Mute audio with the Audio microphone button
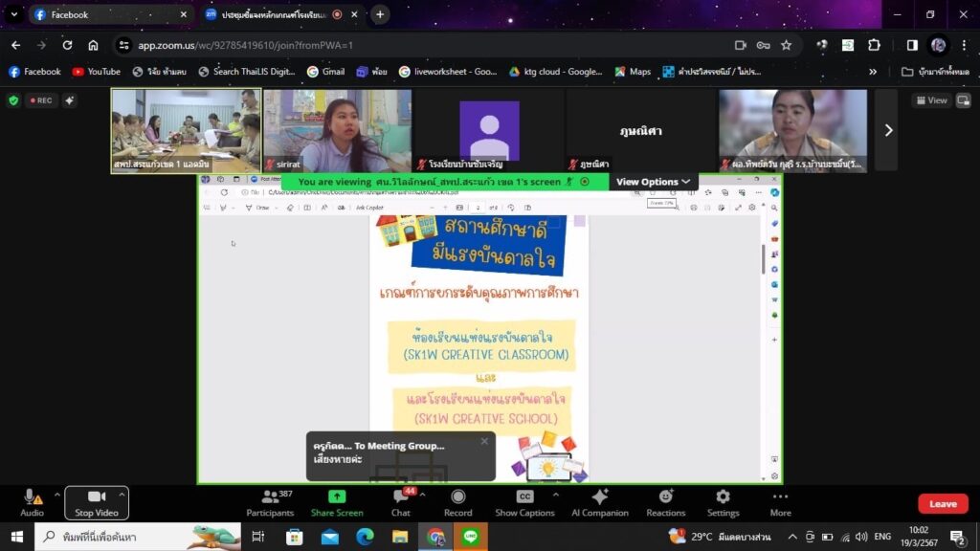The height and width of the screenshot is (551, 980). pos(32,503)
